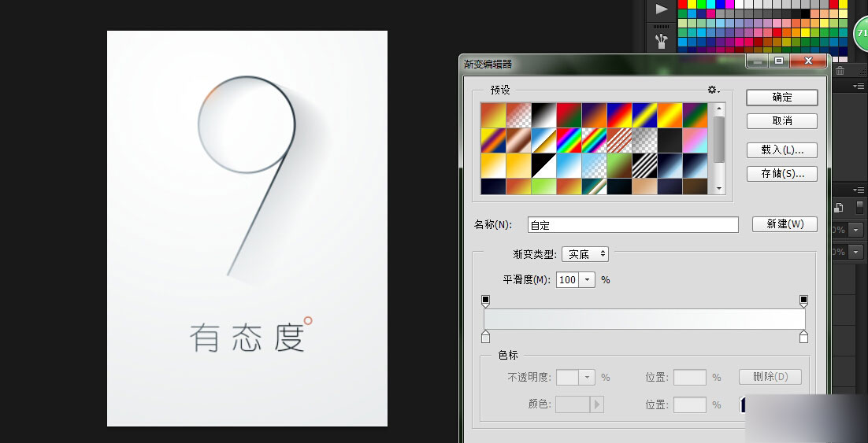Choose the red transparent stripes preset

pos(619,141)
